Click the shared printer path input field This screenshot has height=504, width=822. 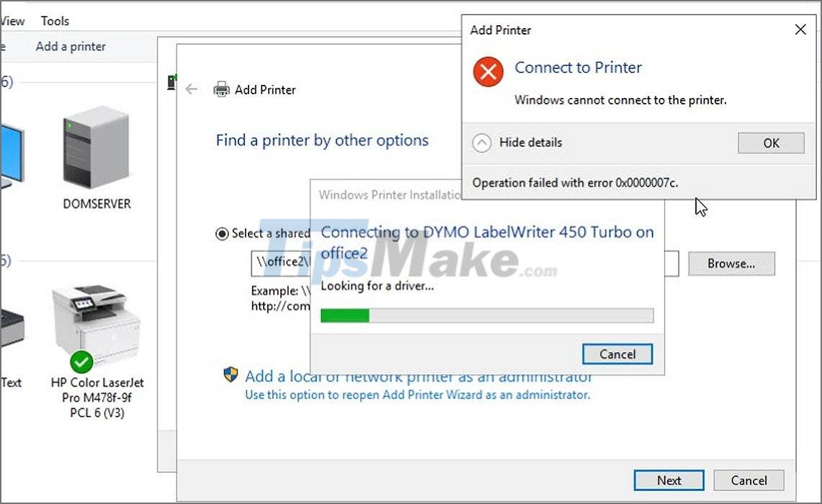(465, 264)
